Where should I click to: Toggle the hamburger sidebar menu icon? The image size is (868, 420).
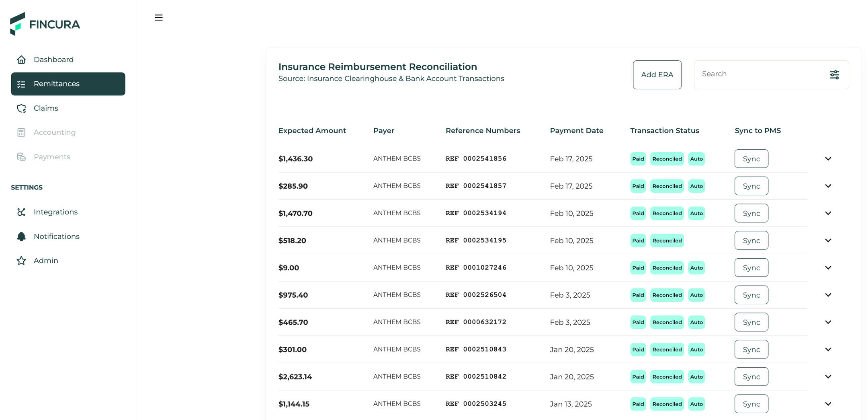159,18
